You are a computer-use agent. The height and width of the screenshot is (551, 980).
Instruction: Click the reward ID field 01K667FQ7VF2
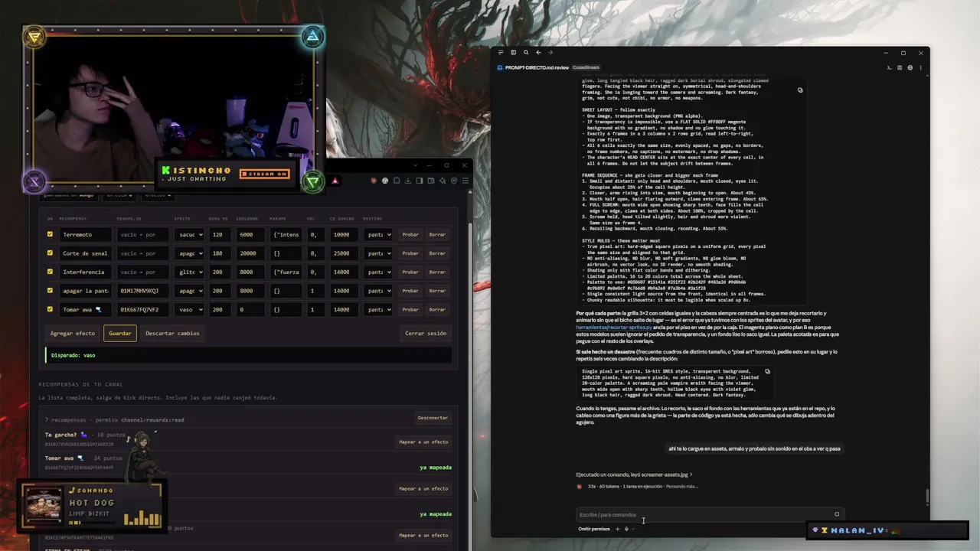click(x=142, y=309)
